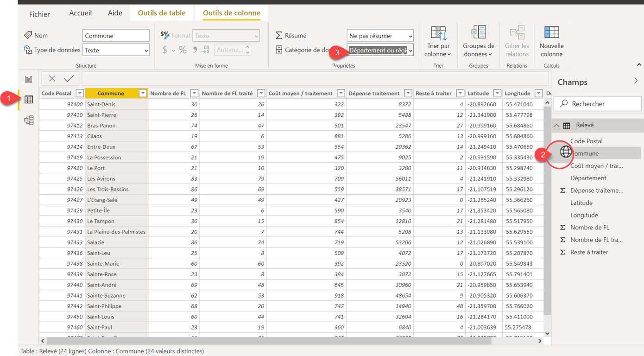The image size is (644, 356).
Task: Cancel the formula with the X icon
Action: (x=52, y=79)
